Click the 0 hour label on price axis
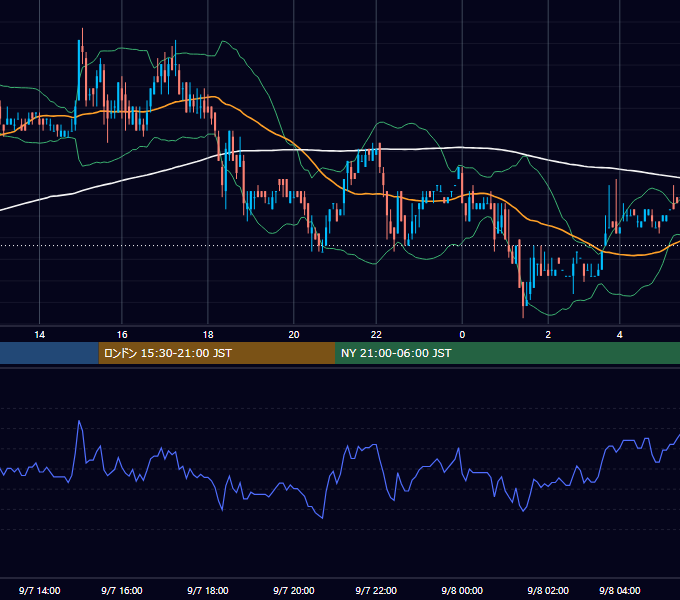This screenshot has width=680, height=600. click(x=462, y=335)
